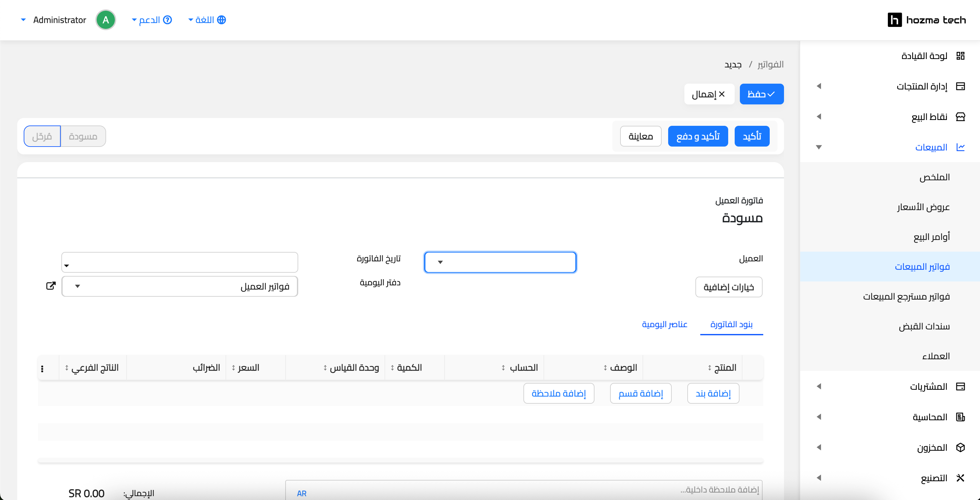
Task: Switch to the عناصر اليومية tab
Action: pyautogui.click(x=664, y=324)
